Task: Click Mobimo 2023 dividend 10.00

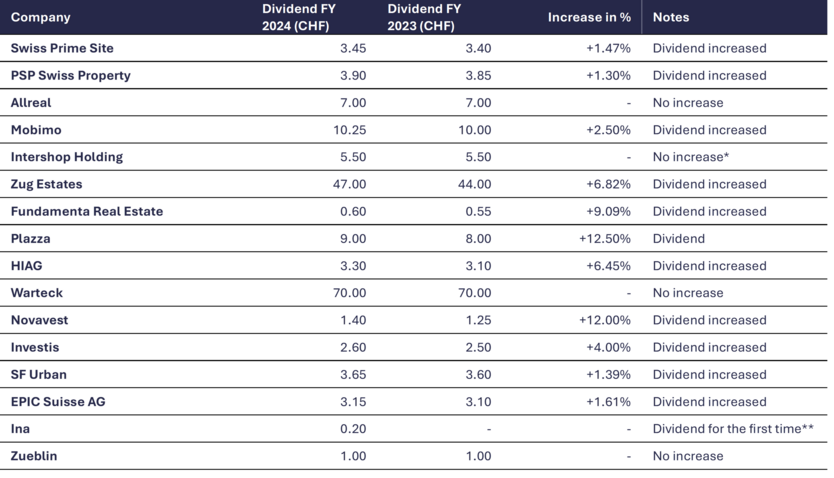Action: (x=474, y=130)
